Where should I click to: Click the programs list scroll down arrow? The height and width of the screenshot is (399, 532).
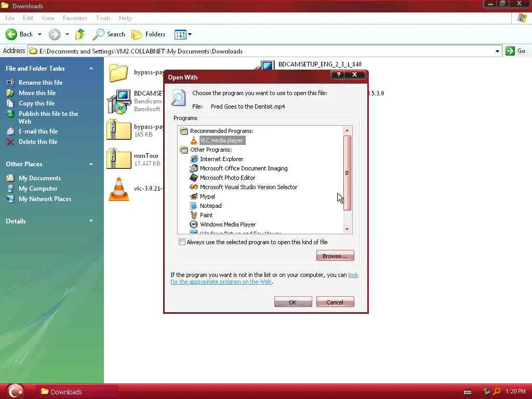click(347, 229)
